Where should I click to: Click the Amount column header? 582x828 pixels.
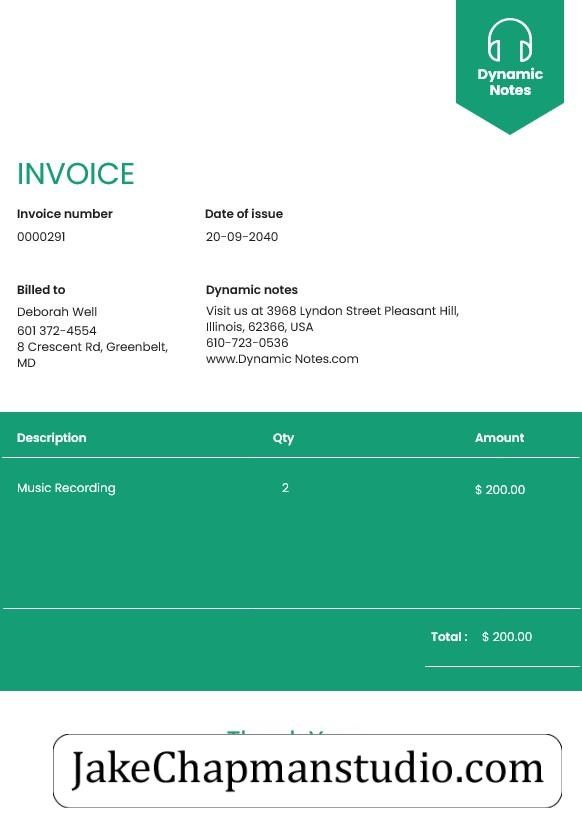click(500, 438)
